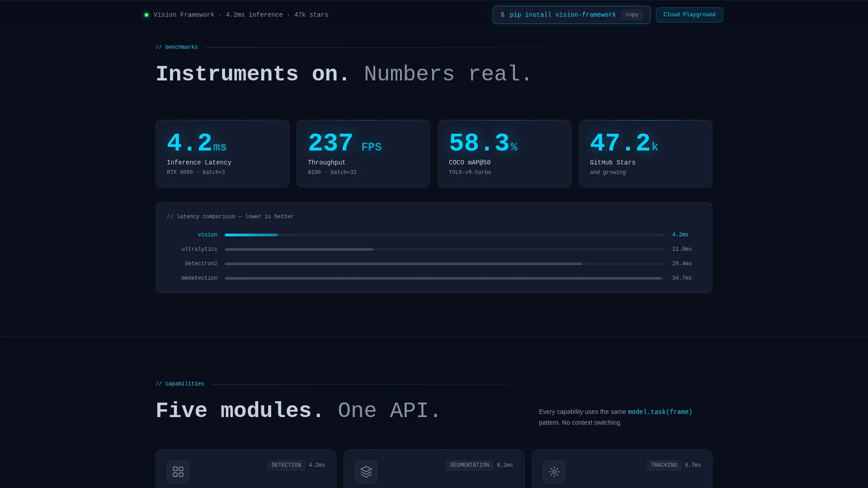Click the Tracking module icon
Viewport: 868px width, 488px height.
click(554, 472)
